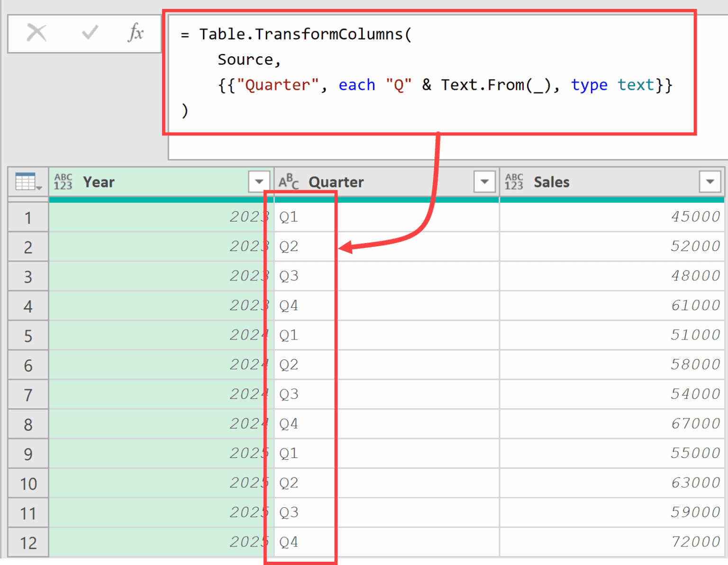
Task: Select the Sales cell showing 72000
Action: pos(611,542)
